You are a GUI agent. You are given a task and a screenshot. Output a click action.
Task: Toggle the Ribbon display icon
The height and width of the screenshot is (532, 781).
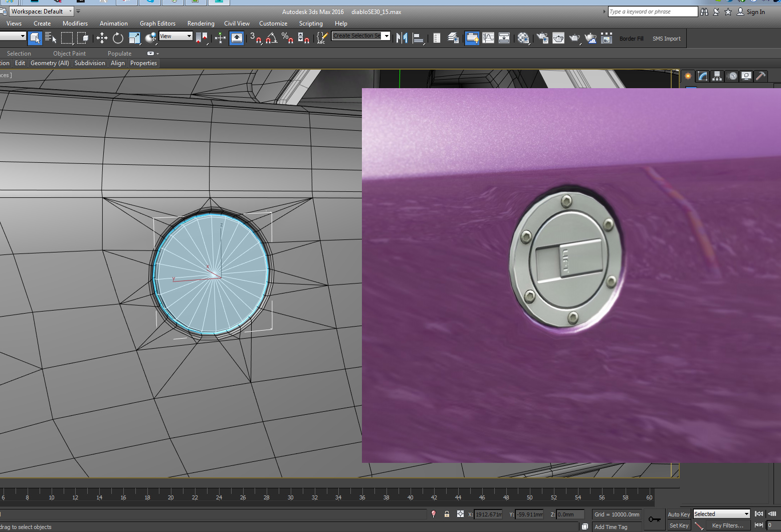tap(472, 38)
